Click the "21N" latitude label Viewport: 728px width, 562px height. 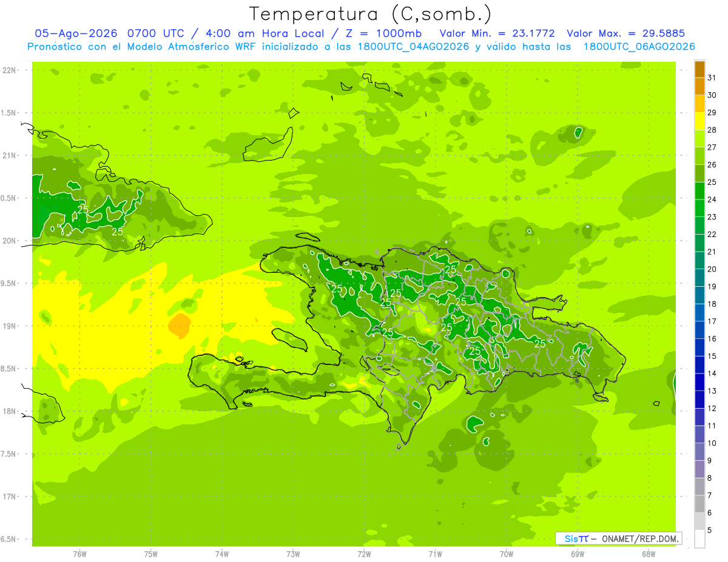[x=10, y=156]
